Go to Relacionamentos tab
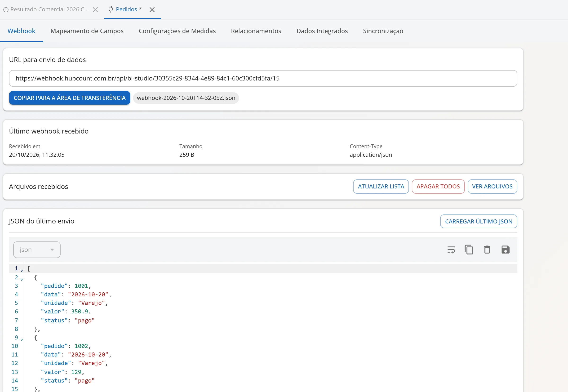 [256, 31]
